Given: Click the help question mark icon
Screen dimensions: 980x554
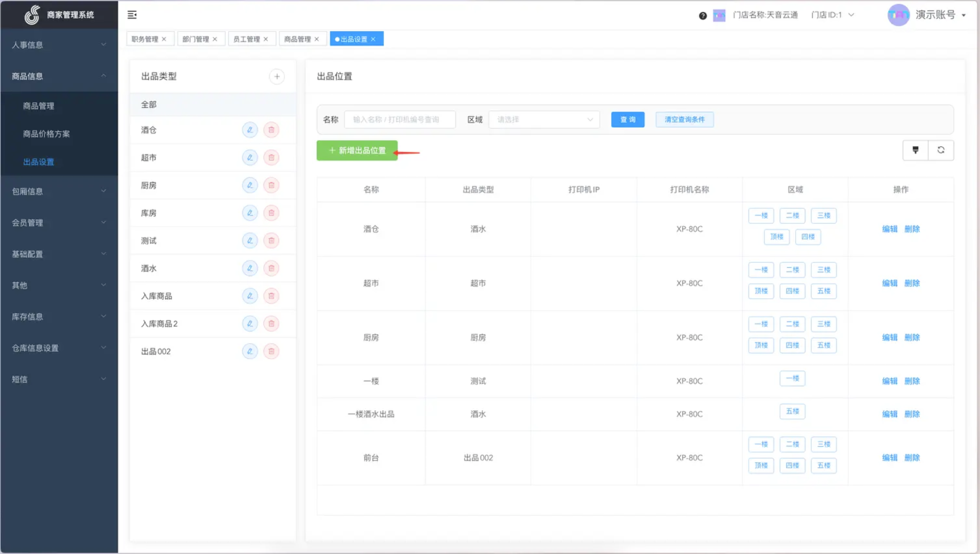Looking at the screenshot, I should coord(703,16).
